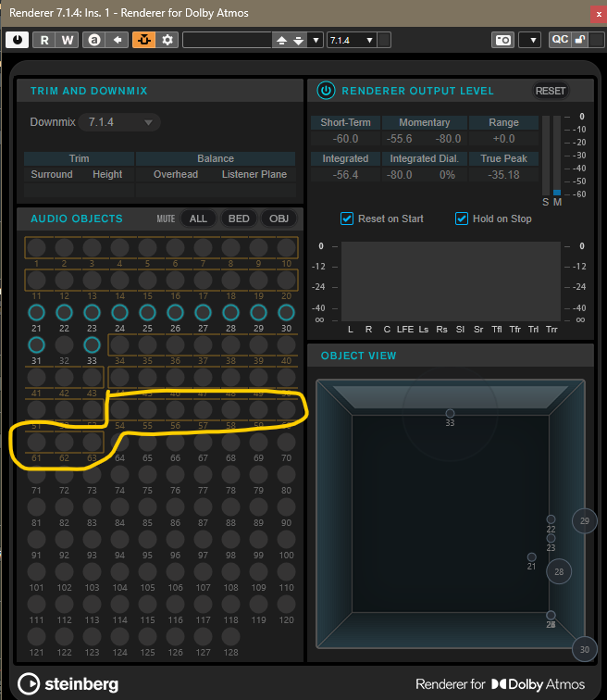Open preset browser dropdown arrow
This screenshot has height=700, width=607.
point(316,40)
